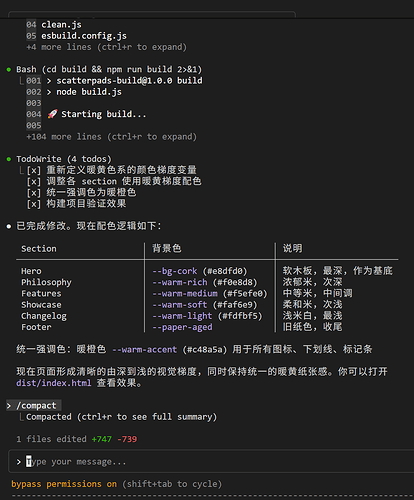The width and height of the screenshot is (414, 500).
Task: Click the --warm-accent variable text
Action: click(x=144, y=350)
